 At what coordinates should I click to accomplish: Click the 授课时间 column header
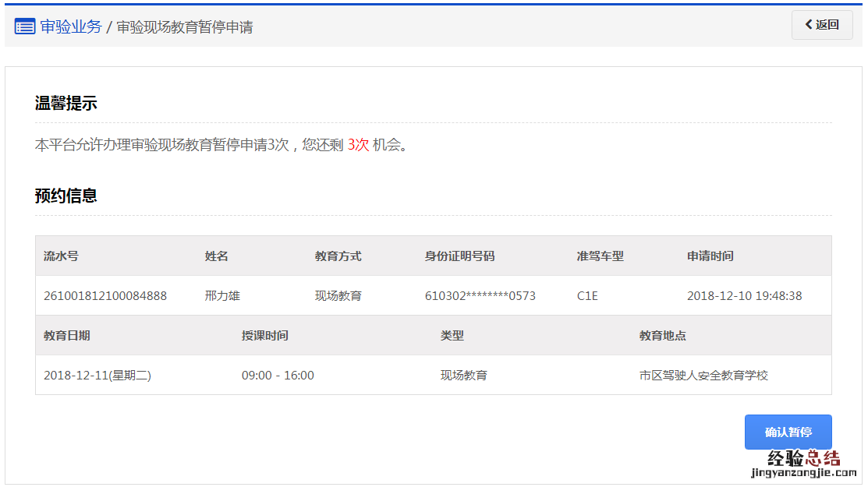[x=265, y=336]
